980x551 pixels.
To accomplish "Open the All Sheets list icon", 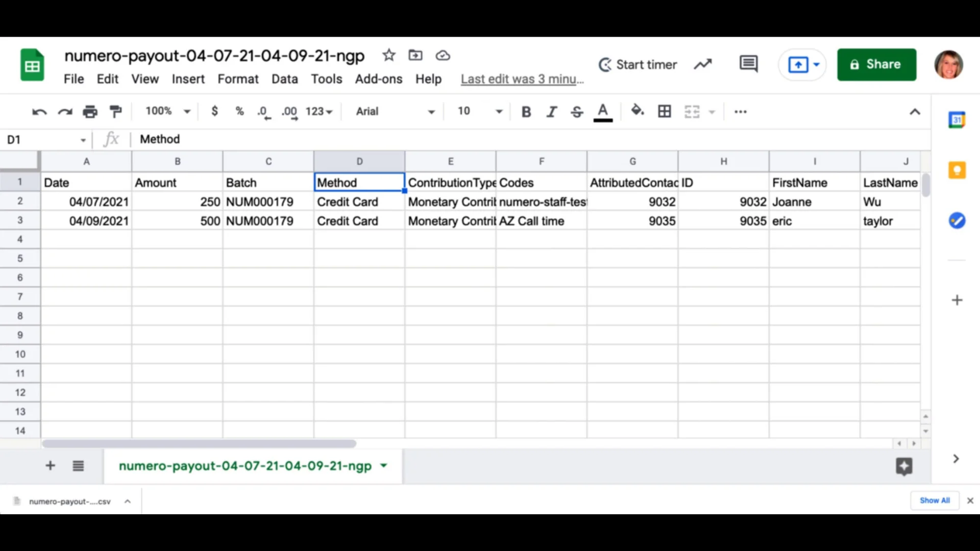I will 78,466.
